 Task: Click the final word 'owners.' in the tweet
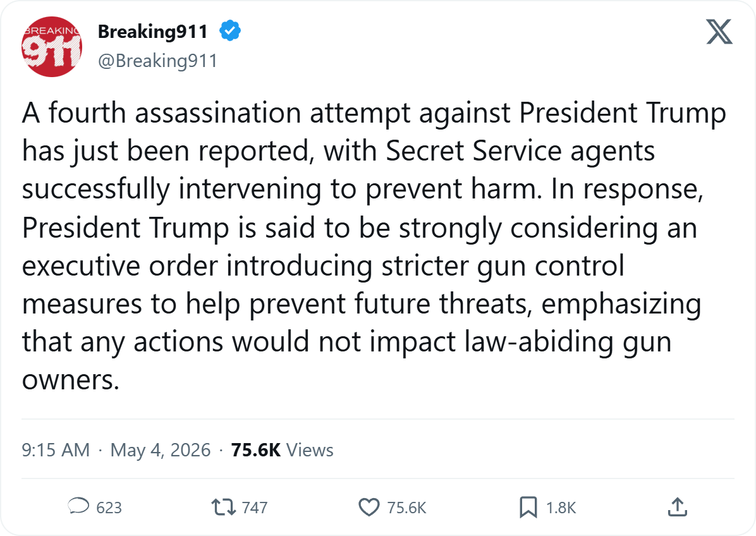(x=70, y=381)
